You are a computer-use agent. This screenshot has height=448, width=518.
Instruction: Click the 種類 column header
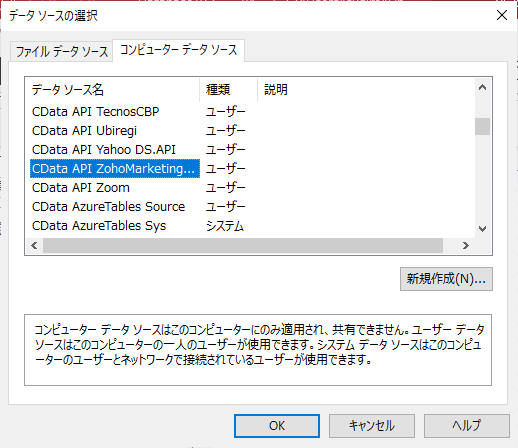229,90
